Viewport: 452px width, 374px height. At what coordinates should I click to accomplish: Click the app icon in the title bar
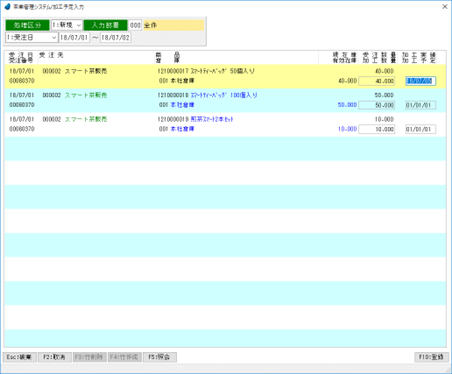pyautogui.click(x=7, y=6)
